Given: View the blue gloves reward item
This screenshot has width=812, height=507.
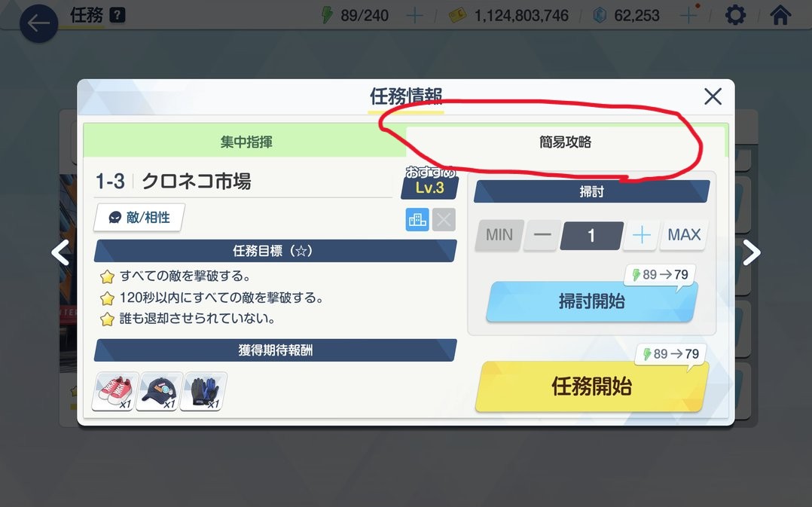Looking at the screenshot, I should (x=203, y=392).
